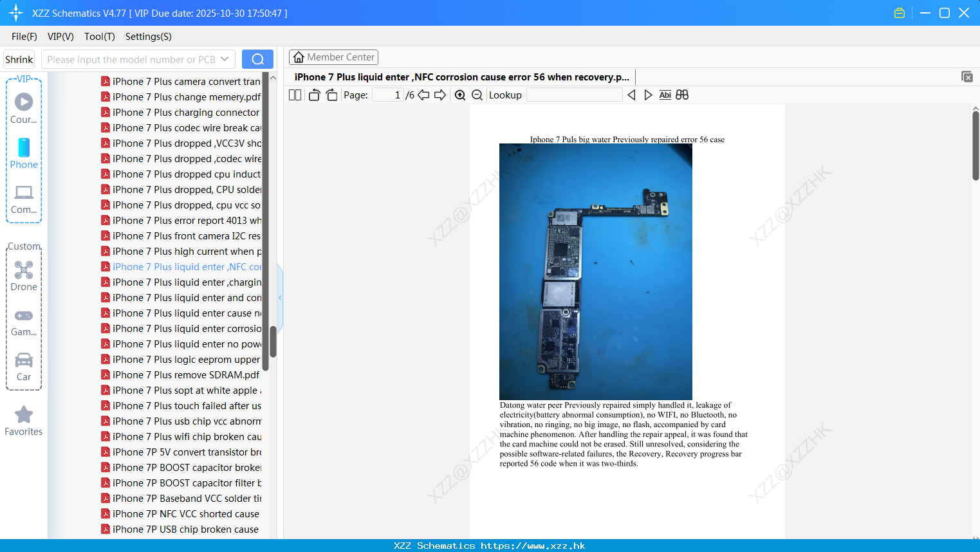Open iPhone 7P NFC VCC shorted file
Screen dimensions: 980x552
point(181,513)
